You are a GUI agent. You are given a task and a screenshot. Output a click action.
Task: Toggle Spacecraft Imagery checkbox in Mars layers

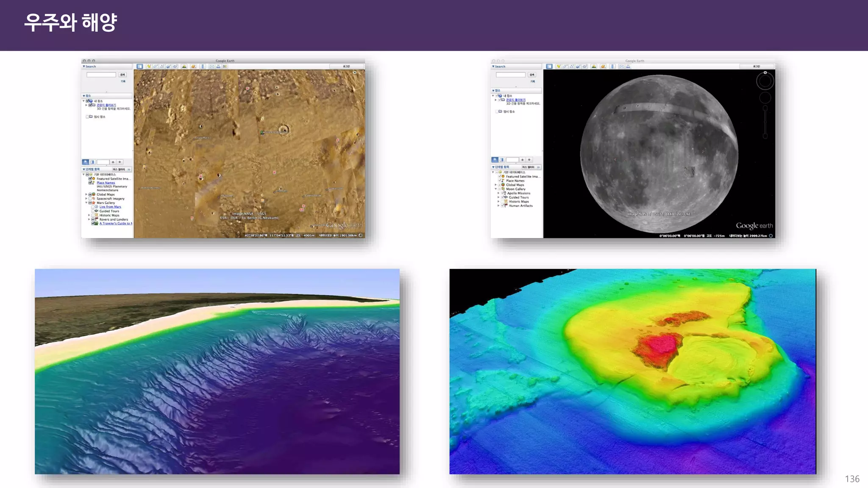point(90,199)
